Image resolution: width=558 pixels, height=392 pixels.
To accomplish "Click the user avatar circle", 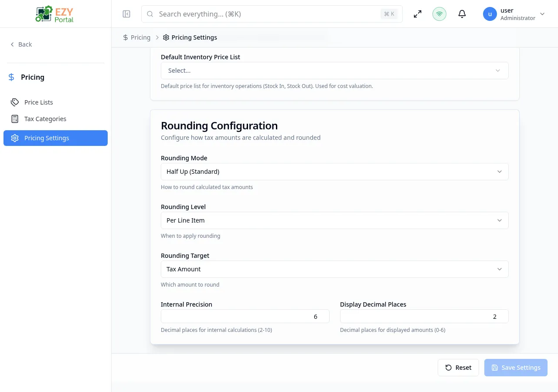I will click(490, 14).
